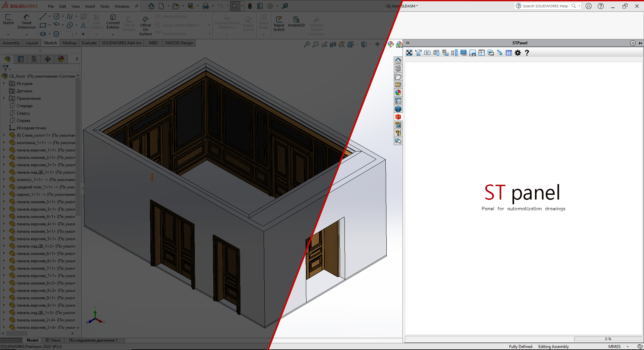Click the STPanel gear settings icon
This screenshot has width=644, height=350.
tap(518, 53)
